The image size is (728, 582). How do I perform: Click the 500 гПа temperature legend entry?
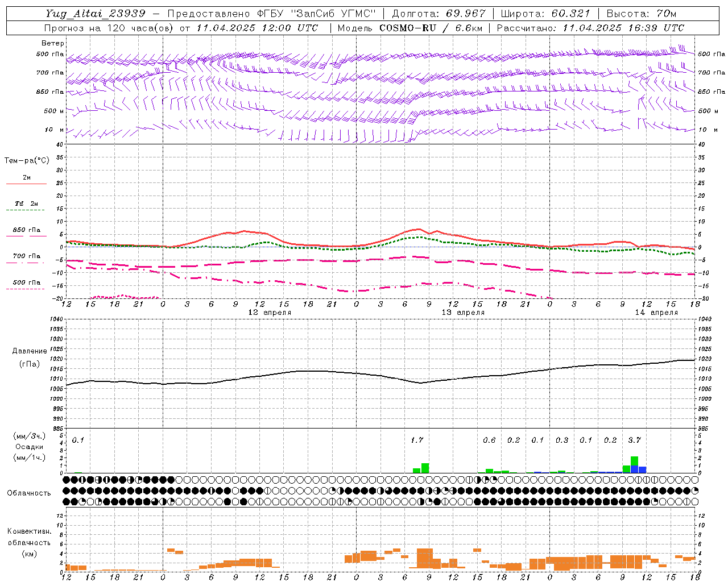27,282
